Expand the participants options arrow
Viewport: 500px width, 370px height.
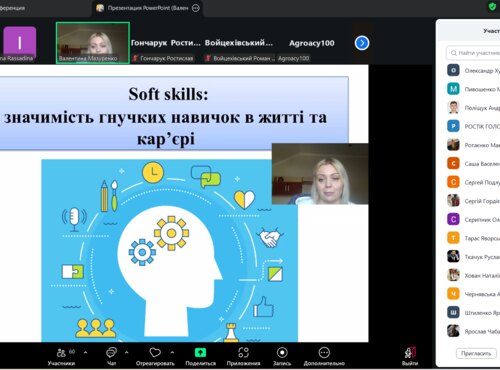[86, 352]
